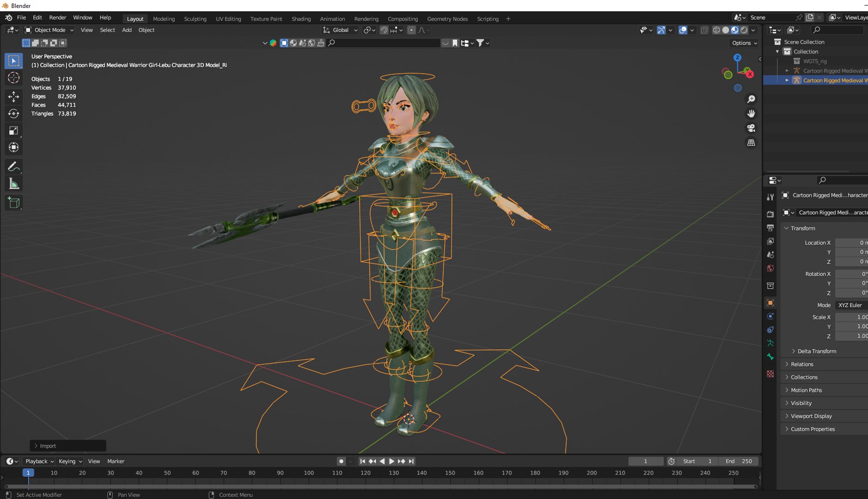Select the combined Transform tool

(x=13, y=147)
